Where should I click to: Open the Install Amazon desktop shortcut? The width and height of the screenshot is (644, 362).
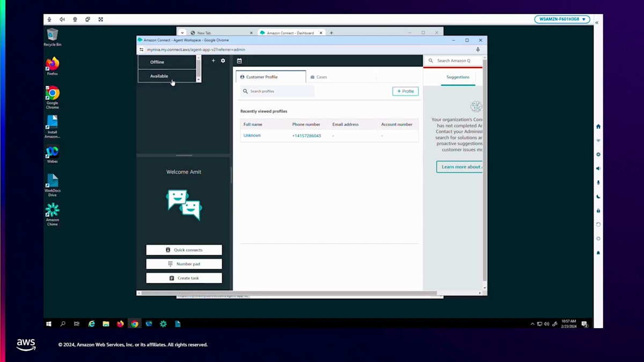coord(53,125)
